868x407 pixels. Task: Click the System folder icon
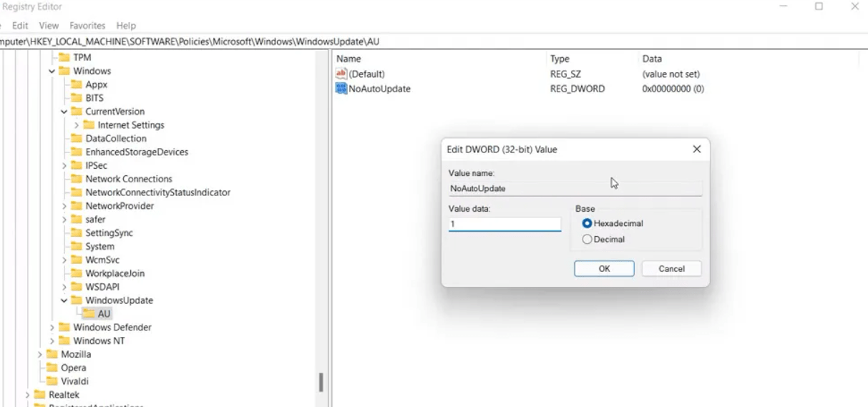[77, 247]
